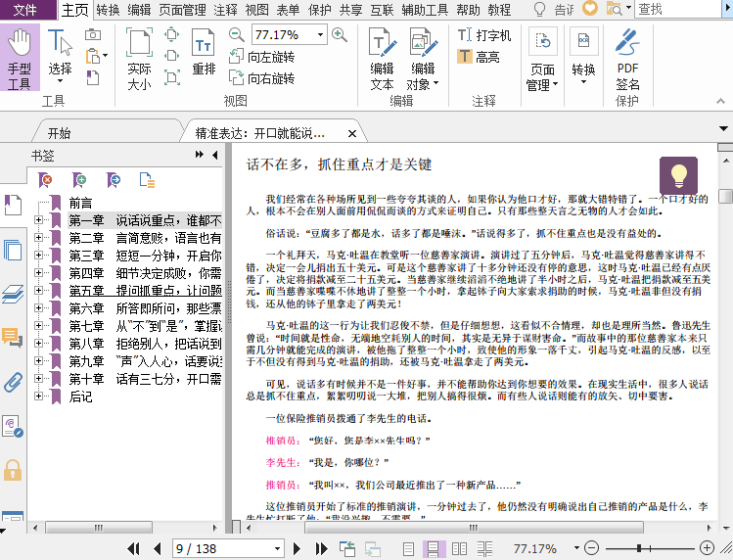Open the Help ribbon tab (帮助)
Image resolution: width=733 pixels, height=560 pixels.
(468, 10)
